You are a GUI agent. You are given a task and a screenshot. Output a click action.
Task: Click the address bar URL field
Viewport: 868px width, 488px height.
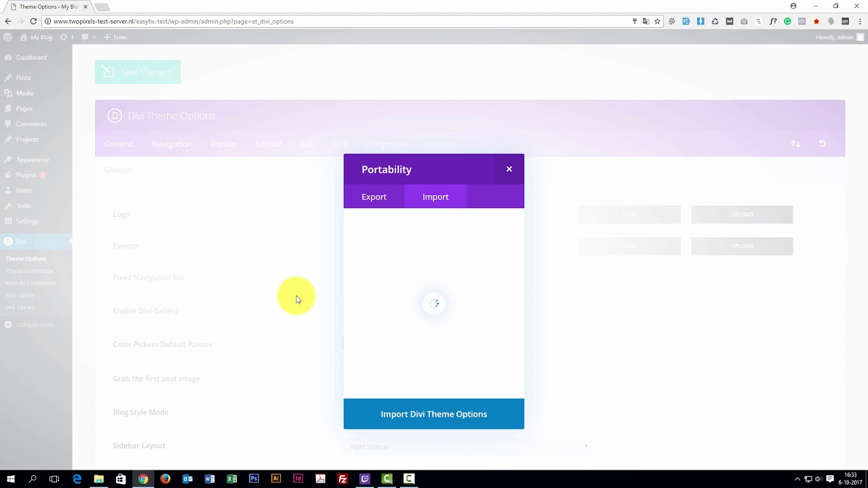click(339, 21)
